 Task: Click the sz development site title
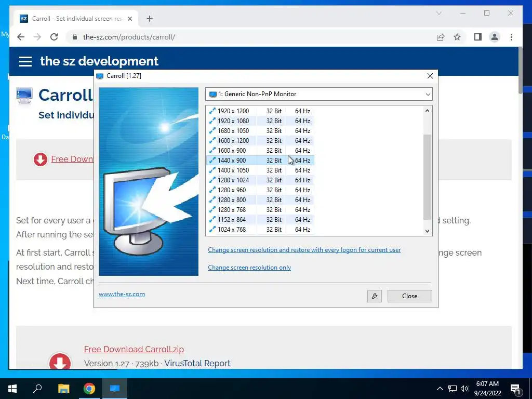[99, 61]
